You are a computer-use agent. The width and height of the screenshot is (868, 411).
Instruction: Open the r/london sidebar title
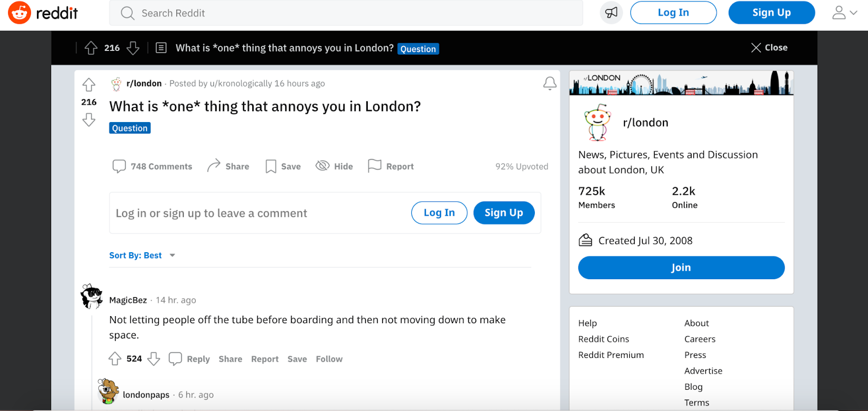[x=646, y=123]
